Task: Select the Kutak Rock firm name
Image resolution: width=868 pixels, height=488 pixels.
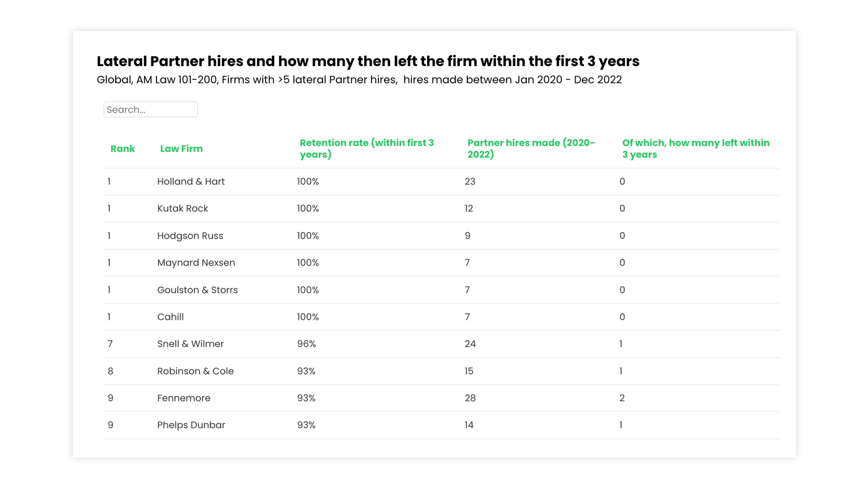Action: point(183,209)
